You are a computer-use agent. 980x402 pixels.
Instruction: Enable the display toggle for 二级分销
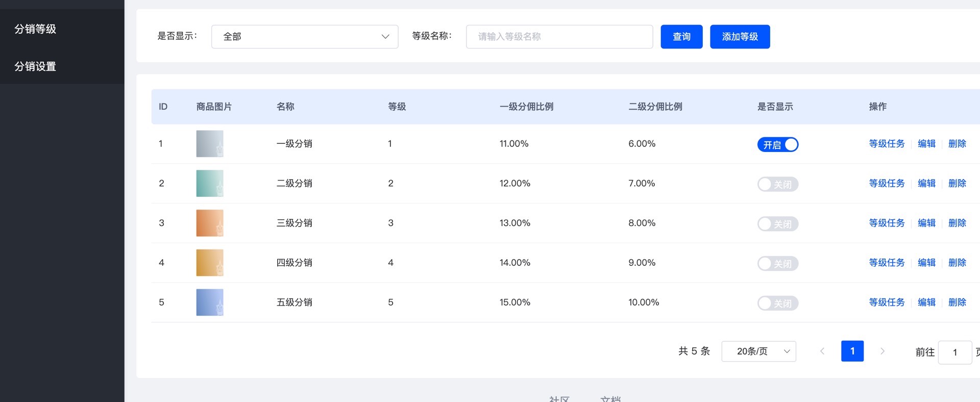(x=777, y=184)
